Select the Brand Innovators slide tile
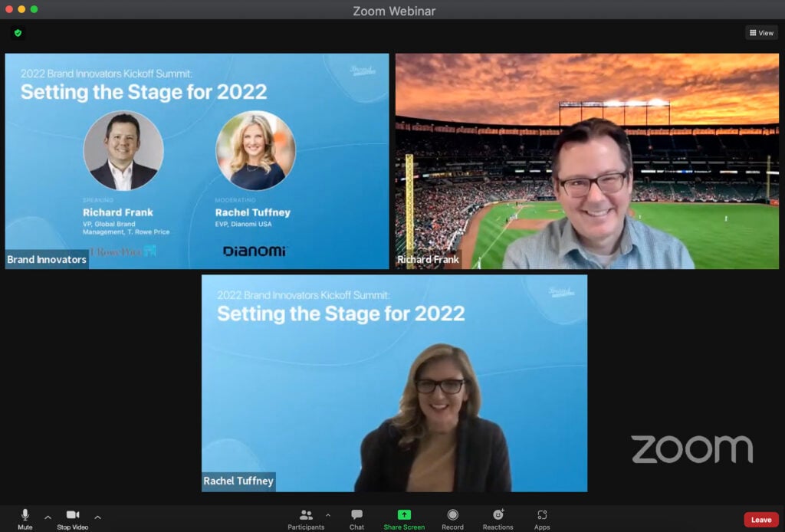Screen dimensions: 785x532 (197, 161)
